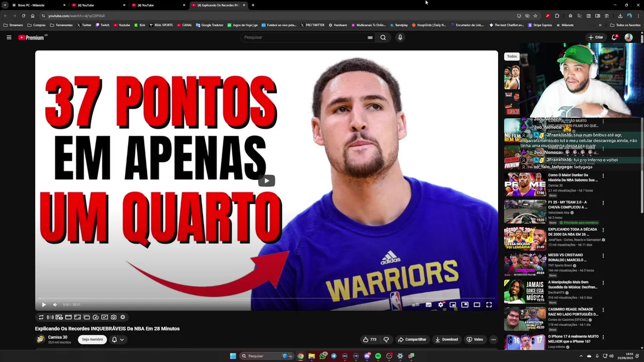Enter fullscreen mode
The width and height of the screenshot is (644, 362).
(x=489, y=305)
